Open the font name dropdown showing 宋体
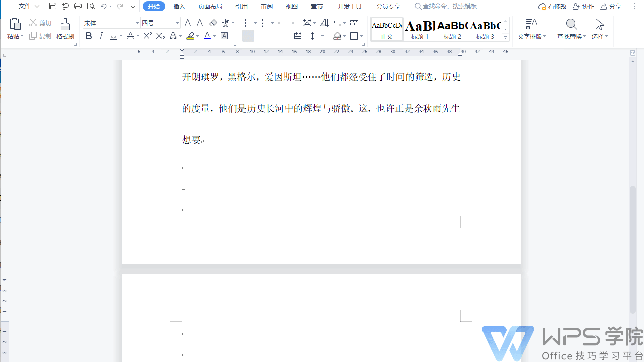The height and width of the screenshot is (362, 644). pyautogui.click(x=137, y=23)
